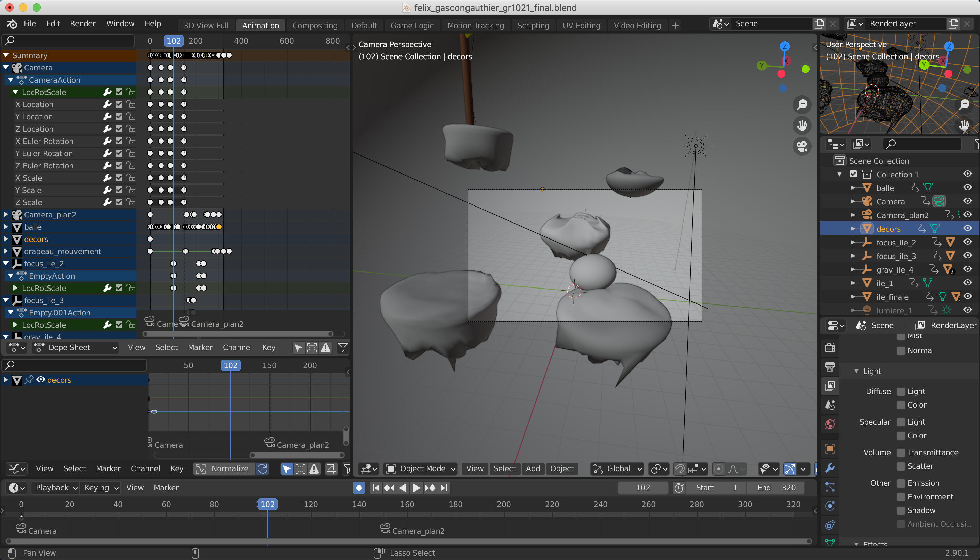This screenshot has width=980, height=560.
Task: Enable the Shadow pass checkbox
Action: click(x=900, y=510)
